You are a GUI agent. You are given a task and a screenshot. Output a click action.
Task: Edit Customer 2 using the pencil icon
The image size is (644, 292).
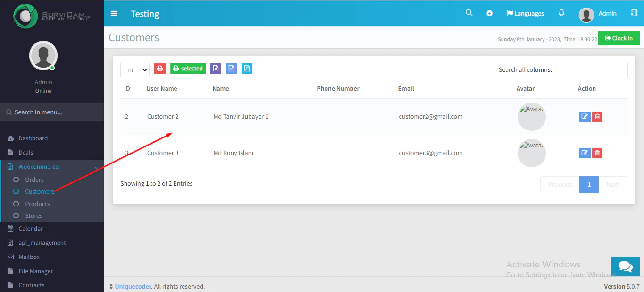585,116
